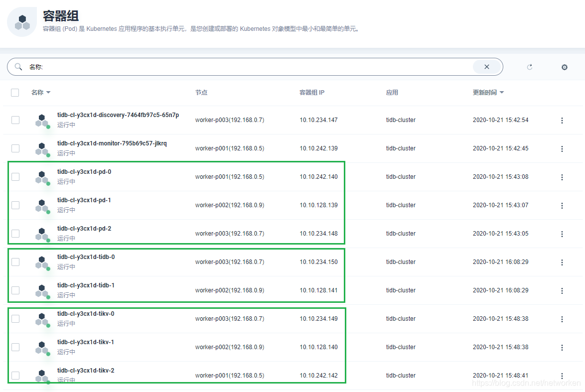Open pod tidb-cl-y3cx1d-discovery-7464fb97c5-65n7p
585x392 pixels.
(x=118, y=115)
